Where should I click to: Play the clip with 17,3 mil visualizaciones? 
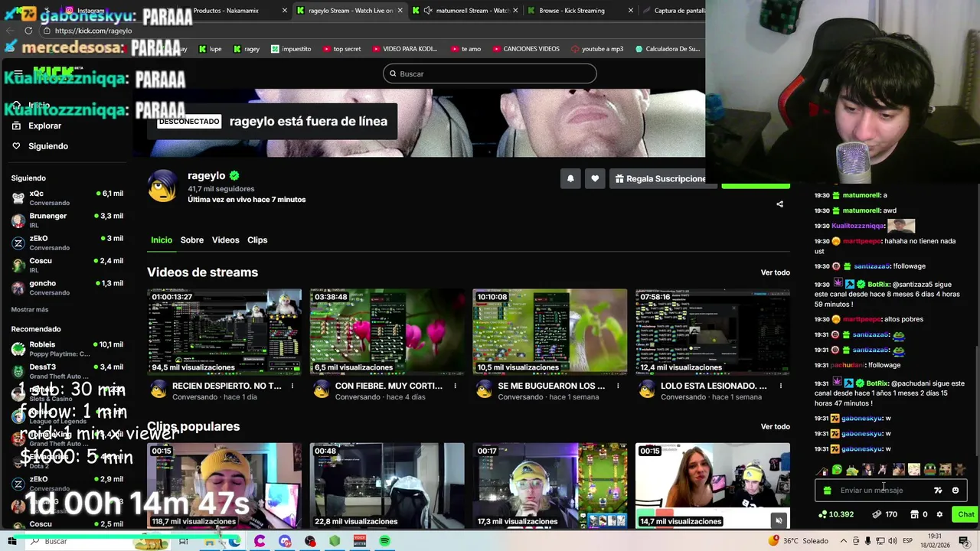(550, 485)
